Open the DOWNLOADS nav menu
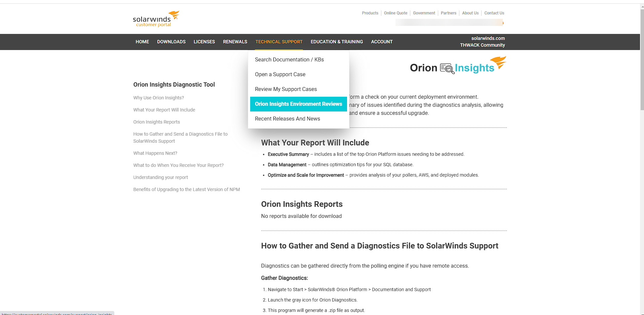 click(x=171, y=42)
